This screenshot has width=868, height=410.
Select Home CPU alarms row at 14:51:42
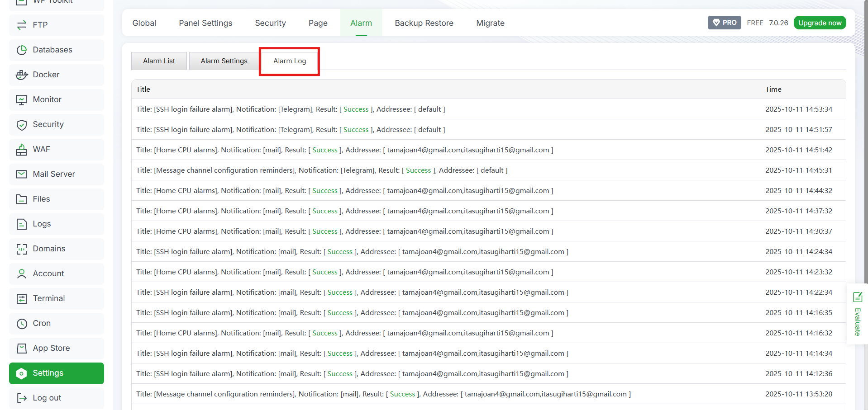click(488, 150)
